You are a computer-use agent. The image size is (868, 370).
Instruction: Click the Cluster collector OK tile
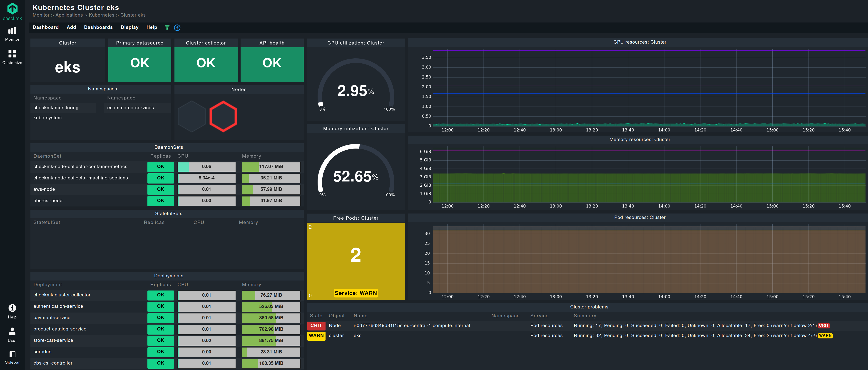click(x=206, y=64)
